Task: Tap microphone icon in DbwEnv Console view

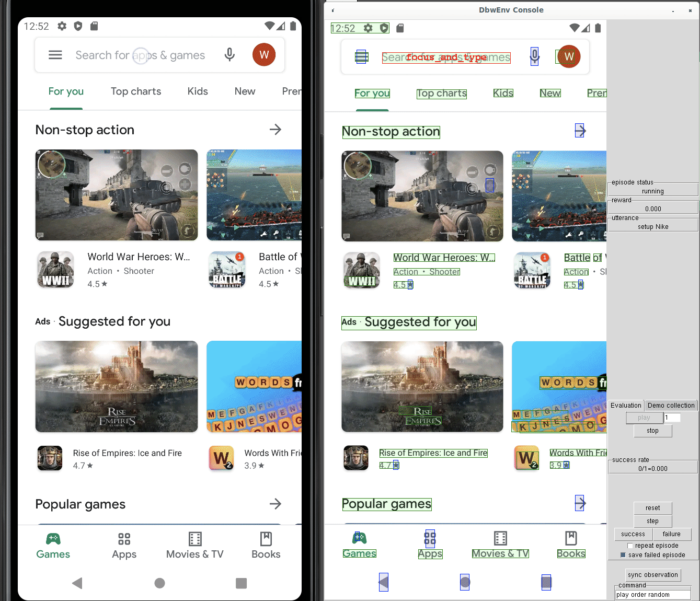Action: click(x=534, y=56)
